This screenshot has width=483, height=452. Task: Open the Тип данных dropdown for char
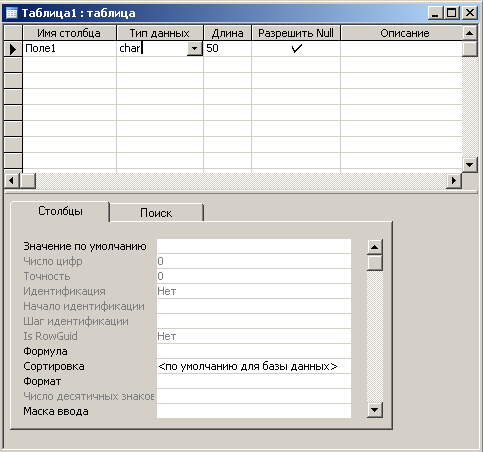(194, 49)
